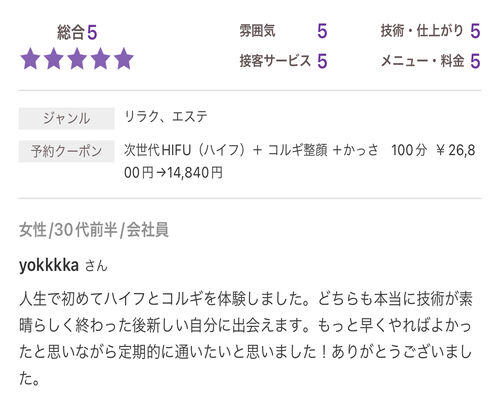
Task: Open the 次世代HIFU coupon description
Action: pos(300,161)
